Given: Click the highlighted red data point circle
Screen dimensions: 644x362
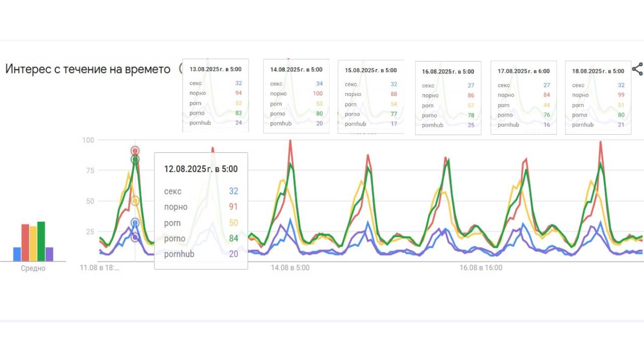Looking at the screenshot, I should point(135,150).
